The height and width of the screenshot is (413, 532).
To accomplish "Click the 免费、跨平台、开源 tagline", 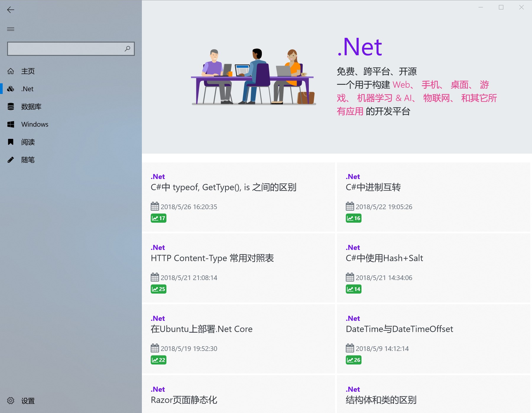I will click(x=377, y=71).
